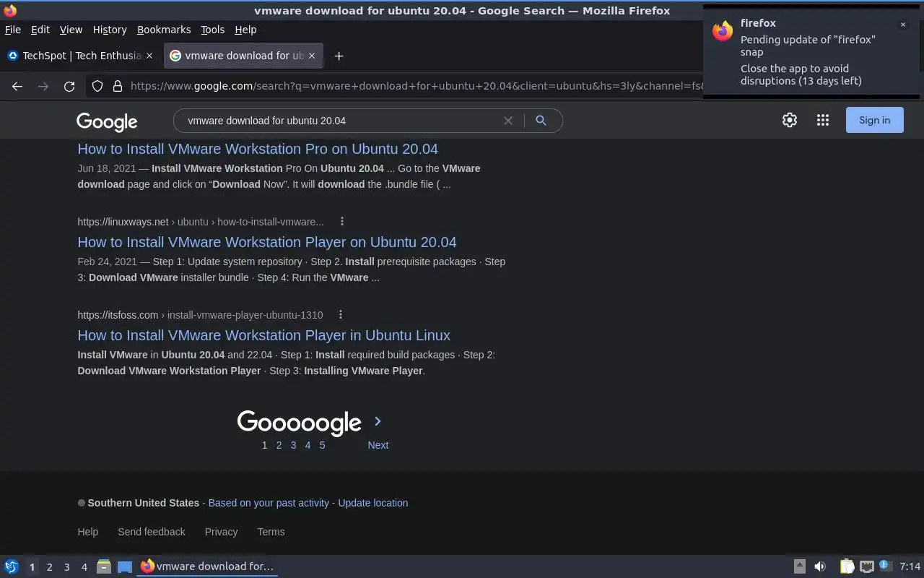The image size is (924, 578).
Task: Open the volume speaker tray icon
Action: (820, 566)
